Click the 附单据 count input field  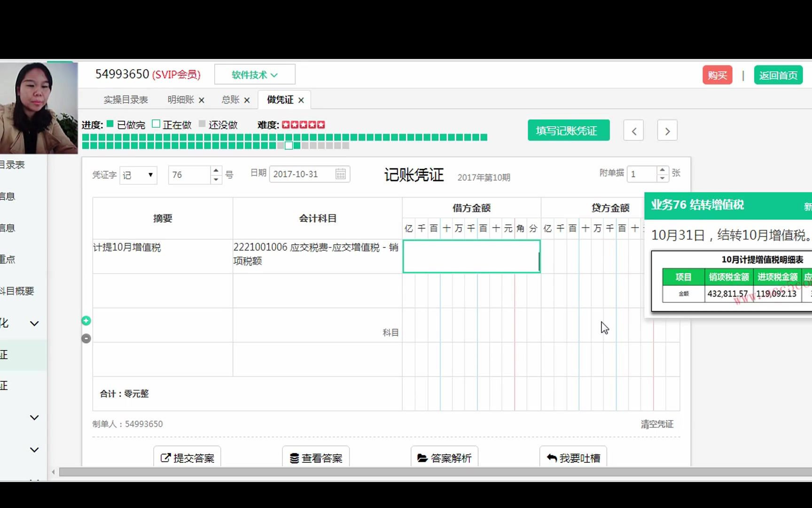(641, 174)
